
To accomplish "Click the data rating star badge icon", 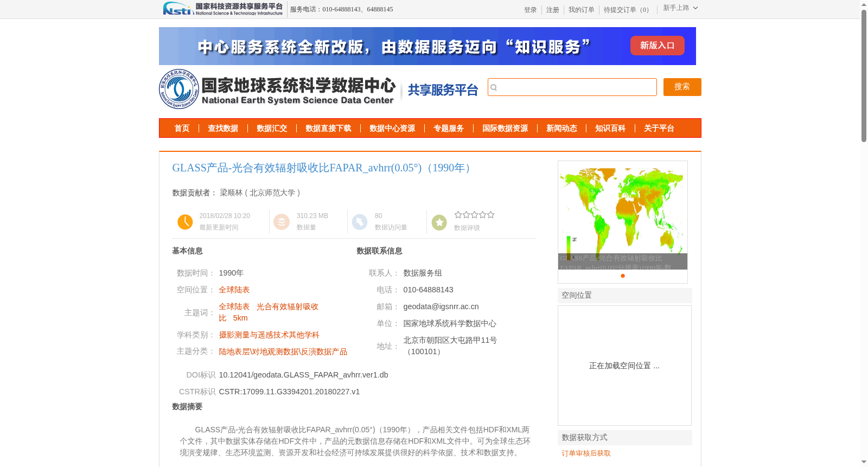I will tap(439, 222).
